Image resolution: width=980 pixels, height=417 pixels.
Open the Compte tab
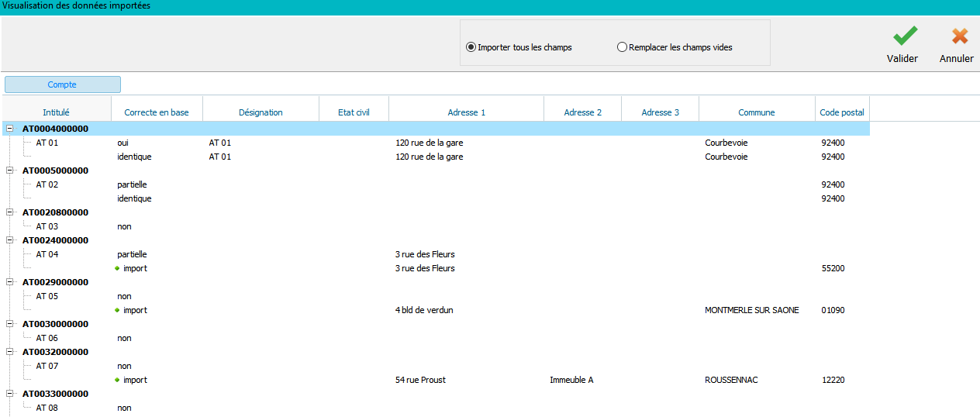coord(63,84)
